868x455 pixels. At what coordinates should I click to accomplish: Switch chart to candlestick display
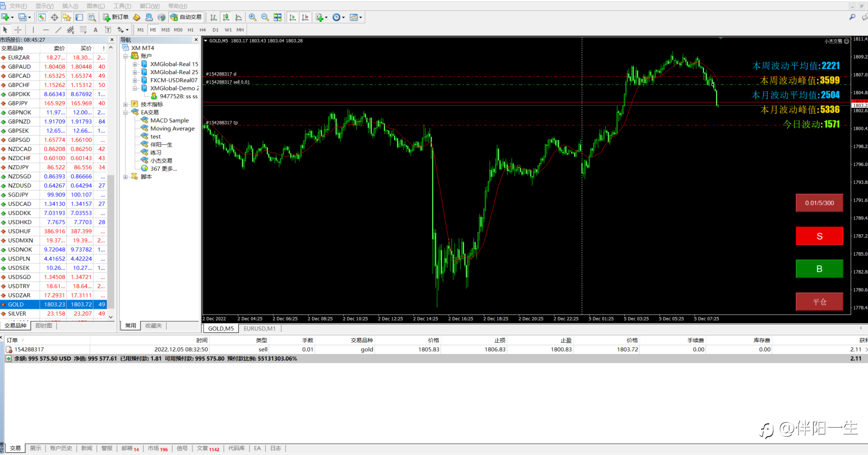click(x=226, y=17)
